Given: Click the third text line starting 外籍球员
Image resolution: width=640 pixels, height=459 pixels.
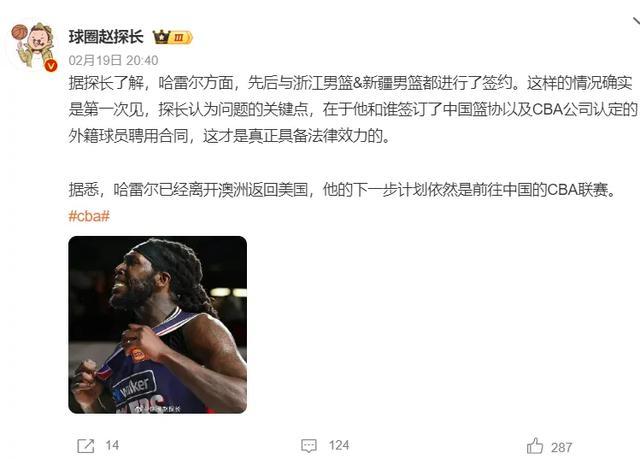Looking at the screenshot, I should click(x=229, y=136).
